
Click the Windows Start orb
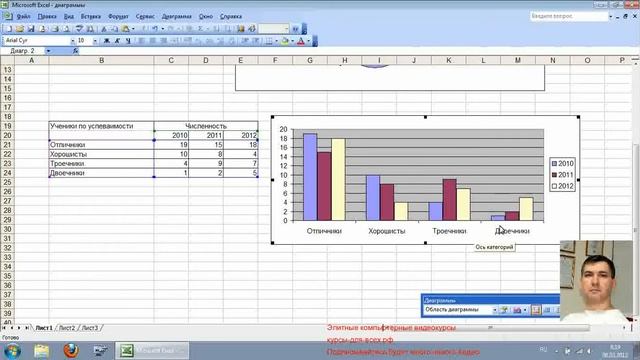12,351
